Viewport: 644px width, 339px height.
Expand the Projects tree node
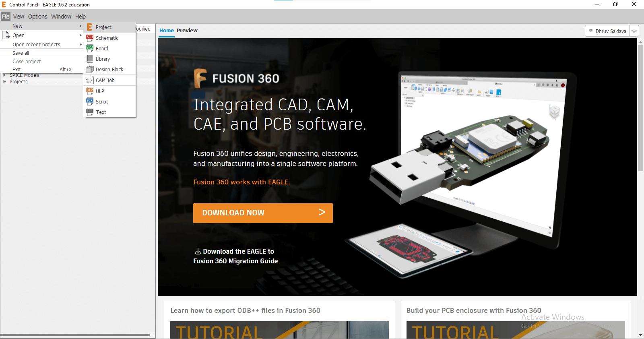[x=4, y=81]
